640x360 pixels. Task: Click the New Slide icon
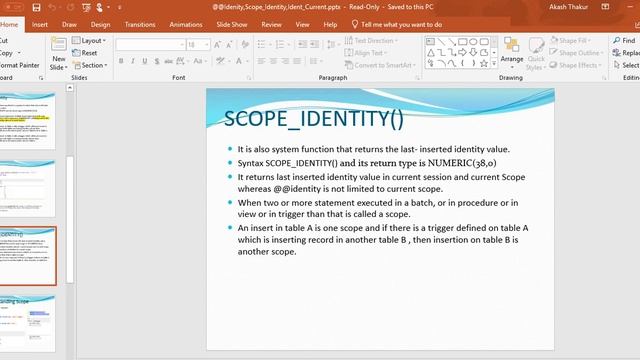[58, 45]
